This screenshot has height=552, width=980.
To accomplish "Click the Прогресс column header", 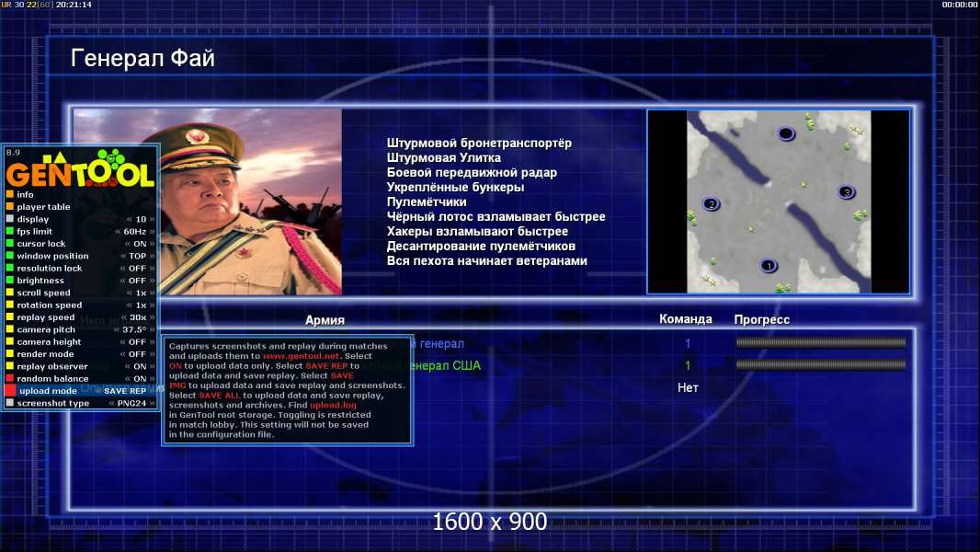I will (x=761, y=319).
